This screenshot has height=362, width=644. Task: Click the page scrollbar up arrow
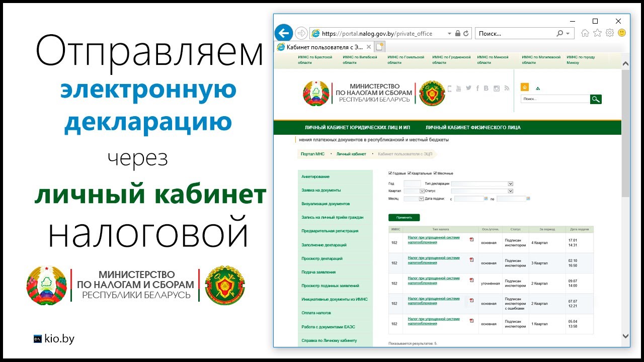point(626,64)
